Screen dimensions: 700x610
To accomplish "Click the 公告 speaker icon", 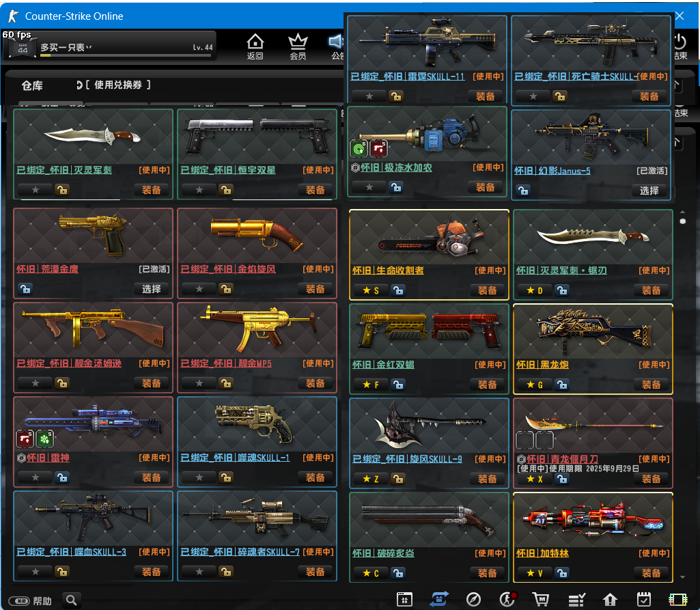I will tap(337, 46).
